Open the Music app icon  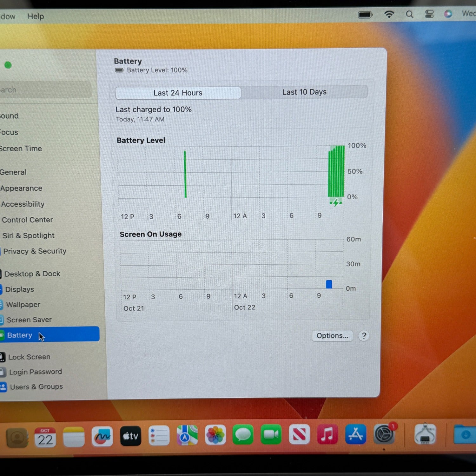tap(327, 434)
